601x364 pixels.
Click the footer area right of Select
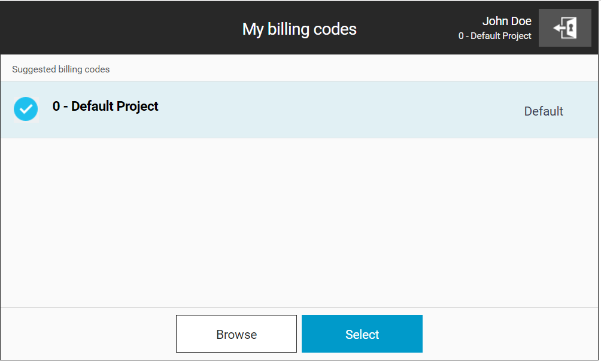point(509,334)
